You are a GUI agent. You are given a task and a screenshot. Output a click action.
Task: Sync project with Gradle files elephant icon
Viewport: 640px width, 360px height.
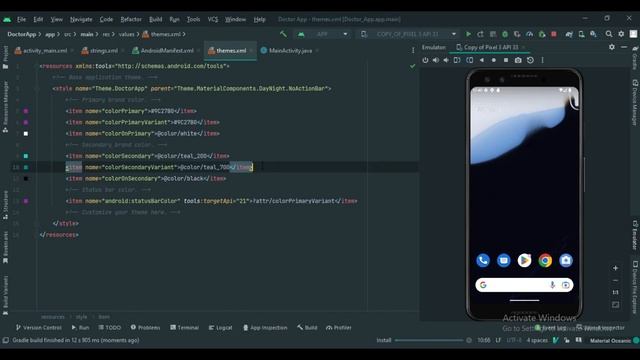tap(569, 34)
